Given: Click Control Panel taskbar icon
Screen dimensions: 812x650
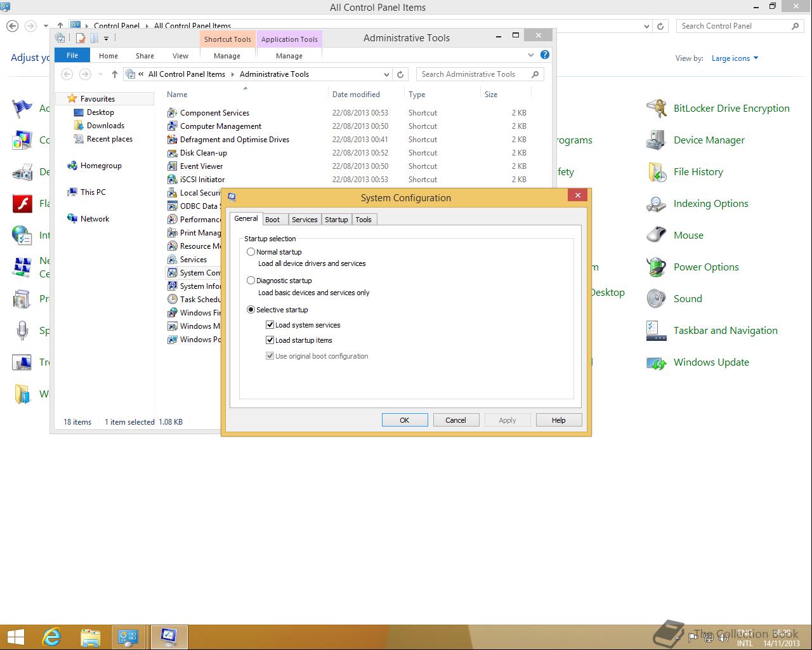Looking at the screenshot, I should click(129, 637).
